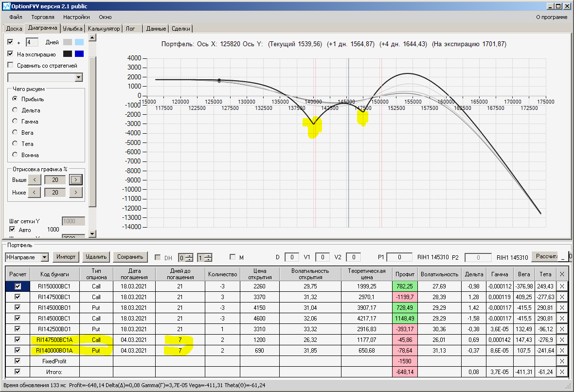
Task: Select the Вега radio button
Action: coord(15,132)
